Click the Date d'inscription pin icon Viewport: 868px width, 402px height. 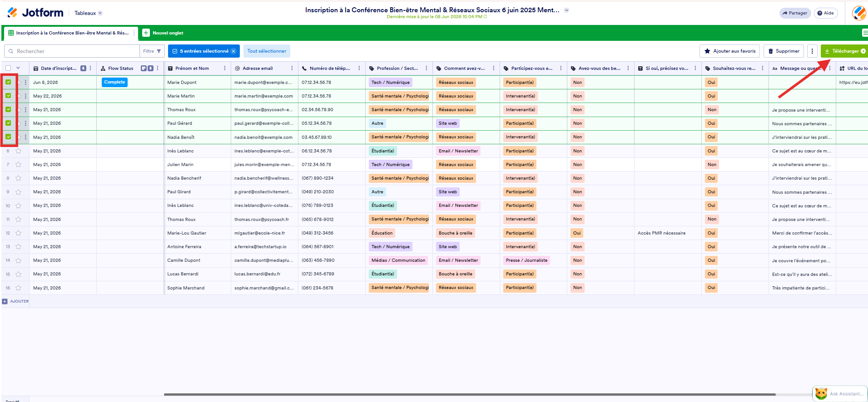click(x=83, y=69)
